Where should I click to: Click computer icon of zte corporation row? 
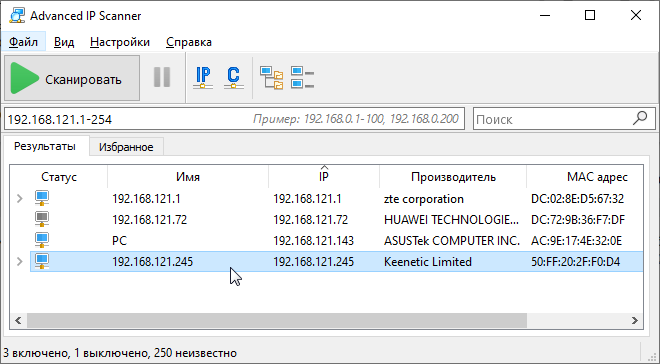click(42, 198)
